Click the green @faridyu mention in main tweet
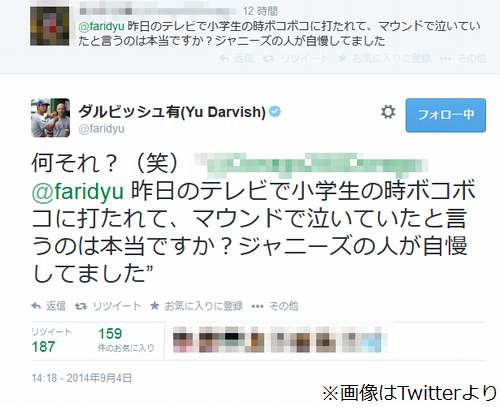The image size is (500, 407). click(x=78, y=192)
